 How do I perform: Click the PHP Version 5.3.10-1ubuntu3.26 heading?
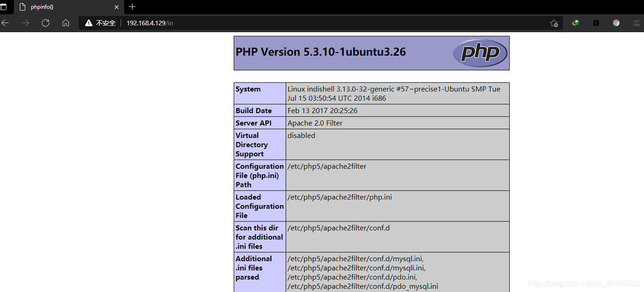pyautogui.click(x=321, y=52)
